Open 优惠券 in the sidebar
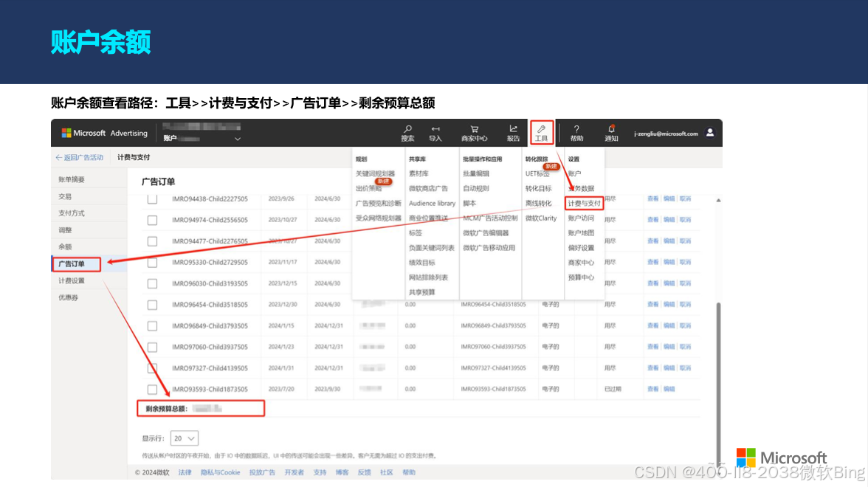The height and width of the screenshot is (487, 868). click(x=69, y=298)
